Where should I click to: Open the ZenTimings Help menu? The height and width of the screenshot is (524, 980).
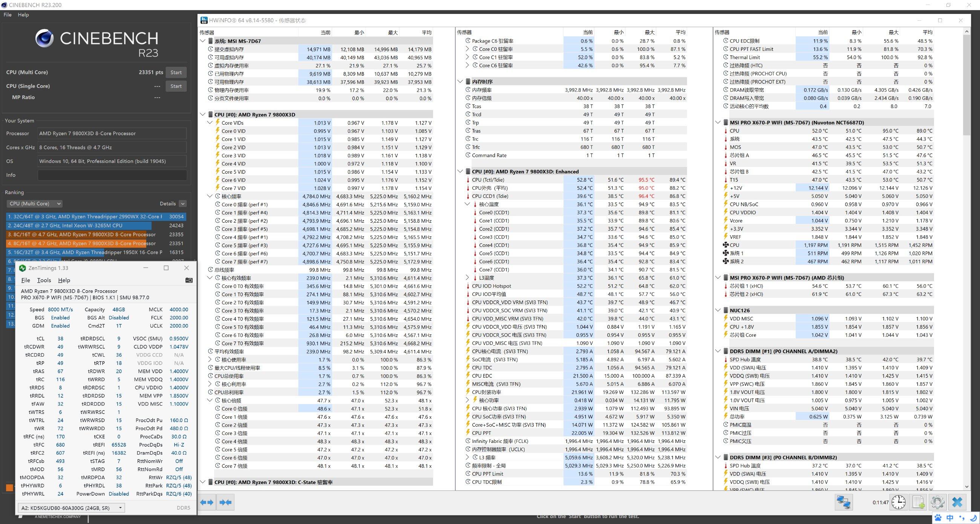(64, 280)
